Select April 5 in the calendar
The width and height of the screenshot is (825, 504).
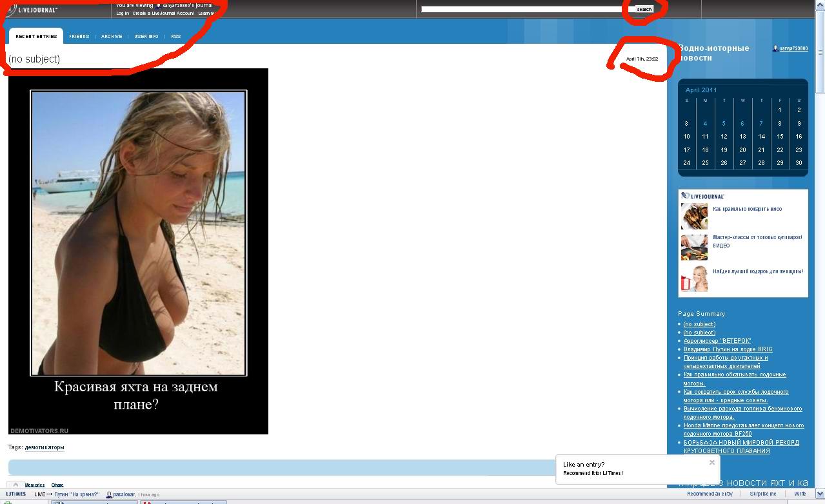tap(724, 124)
